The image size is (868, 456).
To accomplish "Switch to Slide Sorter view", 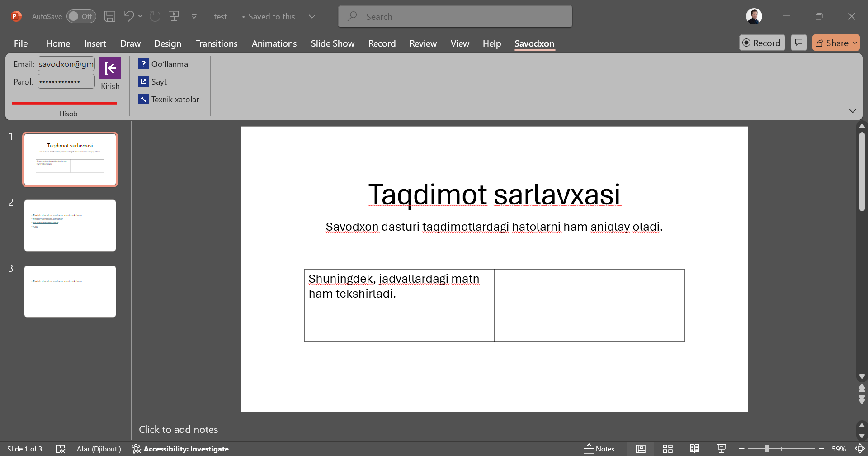I will coord(667,449).
